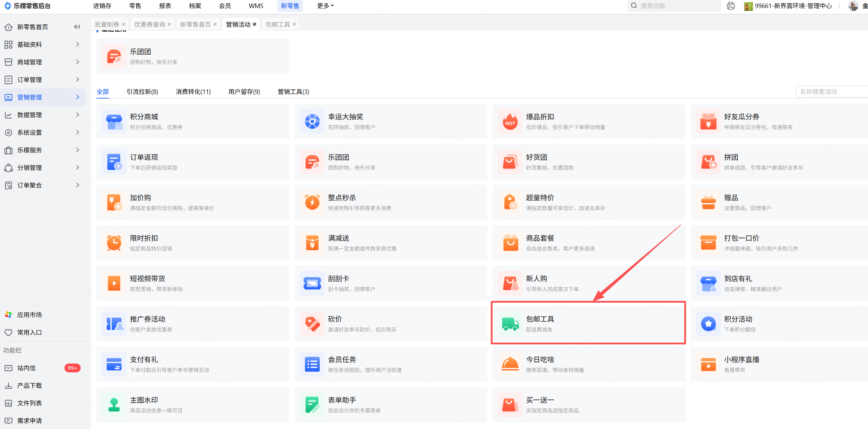Open the 刮刮卡 ticket icon

(312, 283)
